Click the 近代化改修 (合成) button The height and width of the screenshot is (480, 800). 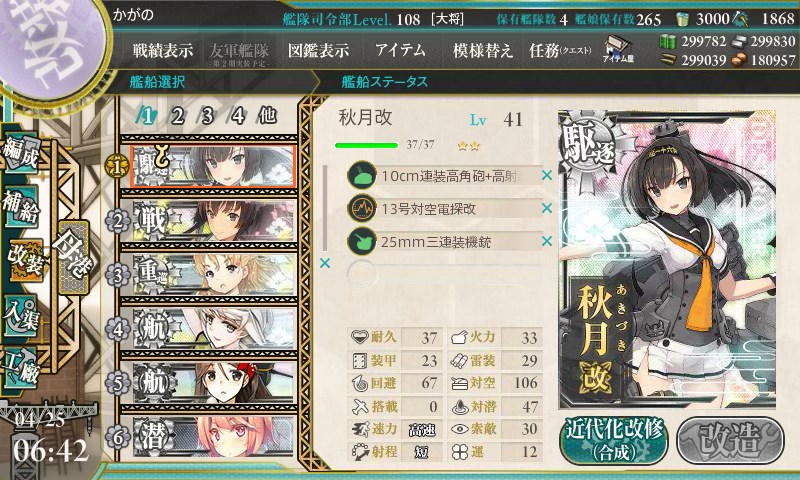point(614,440)
